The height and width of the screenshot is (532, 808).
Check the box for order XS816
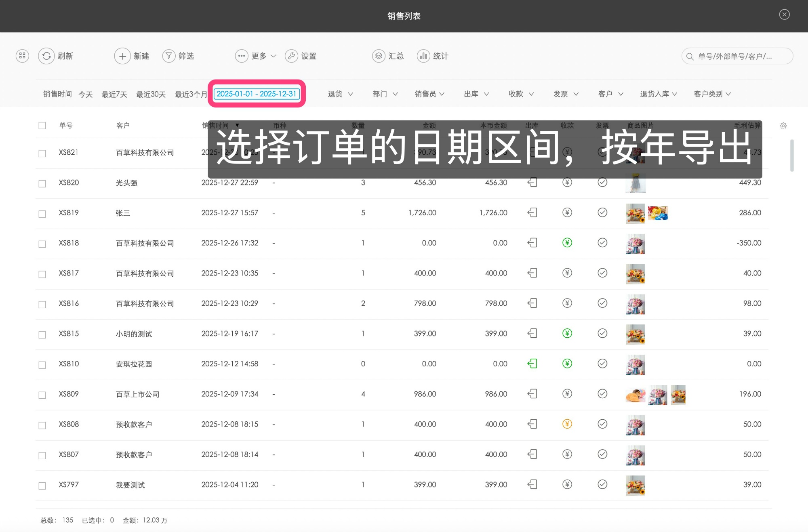click(42, 304)
